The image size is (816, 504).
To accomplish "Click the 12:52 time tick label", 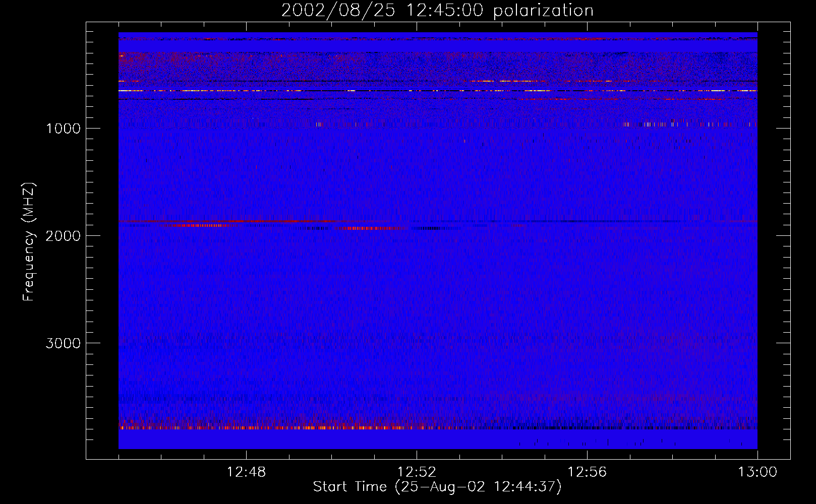I will (417, 472).
